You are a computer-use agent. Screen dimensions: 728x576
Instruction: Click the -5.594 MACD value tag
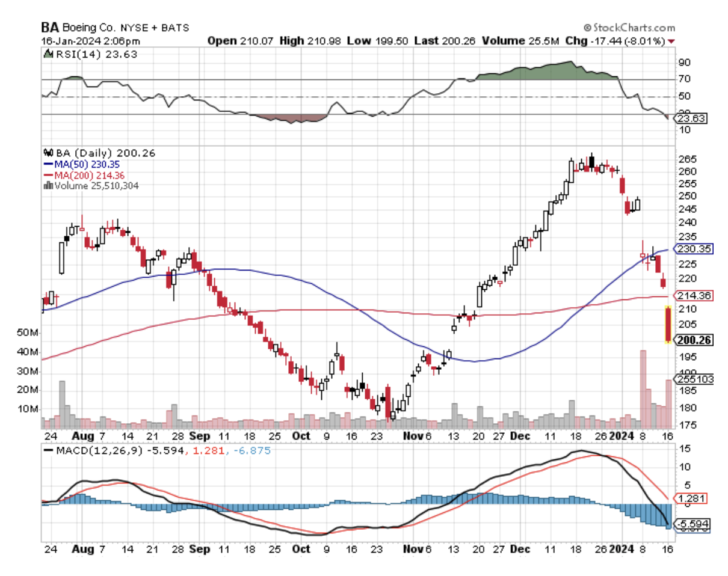692,524
